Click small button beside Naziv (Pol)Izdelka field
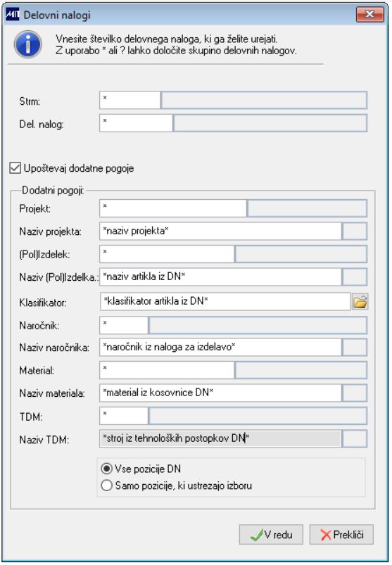This screenshot has width=392, height=565. click(355, 277)
